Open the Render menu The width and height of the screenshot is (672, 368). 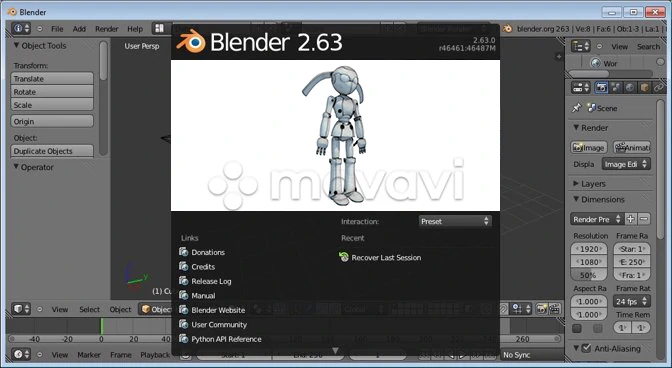point(106,29)
